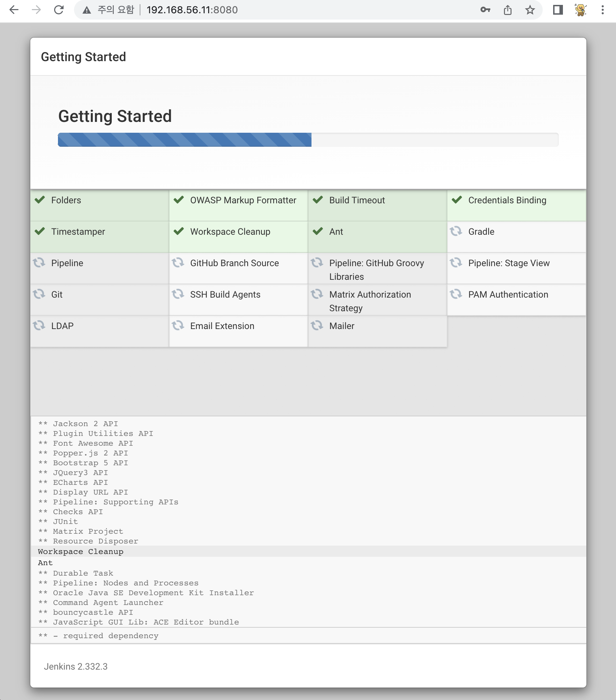Click the green check next to Folders
616x700 pixels.
tap(40, 200)
